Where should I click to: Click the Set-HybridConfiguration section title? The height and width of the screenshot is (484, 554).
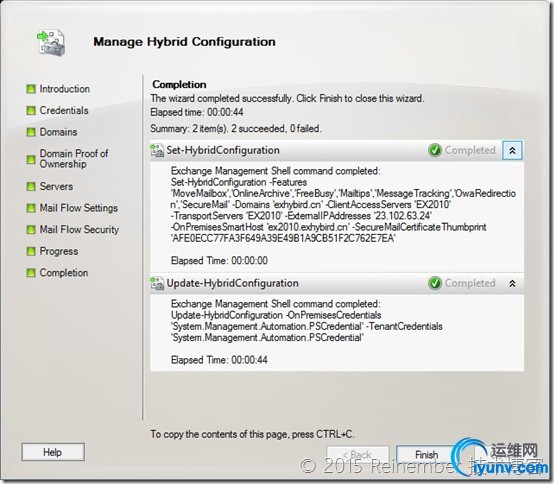click(x=223, y=150)
